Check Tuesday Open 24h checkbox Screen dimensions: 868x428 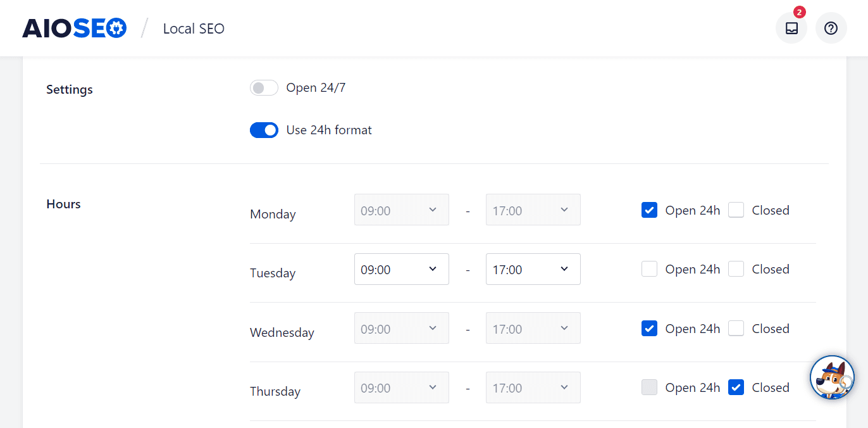pyautogui.click(x=649, y=269)
